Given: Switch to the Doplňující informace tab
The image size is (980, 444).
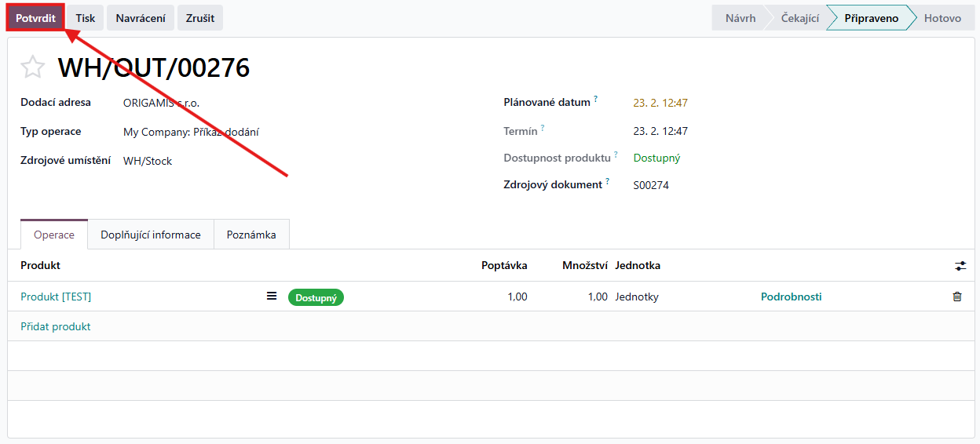Looking at the screenshot, I should click(151, 235).
